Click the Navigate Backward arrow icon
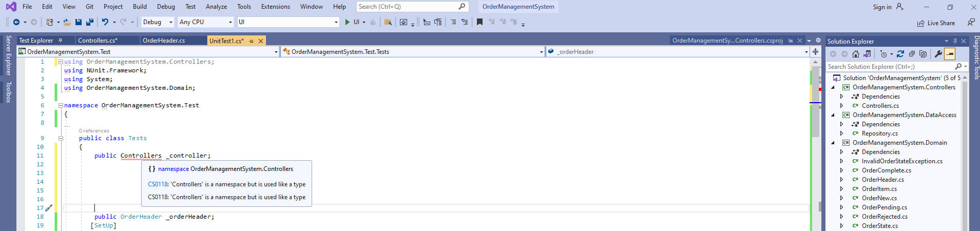 (16, 22)
